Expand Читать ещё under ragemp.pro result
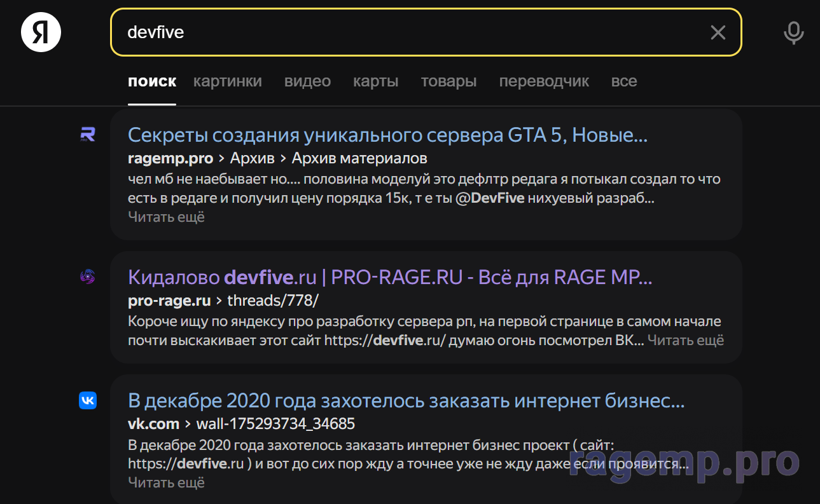 pos(166,217)
